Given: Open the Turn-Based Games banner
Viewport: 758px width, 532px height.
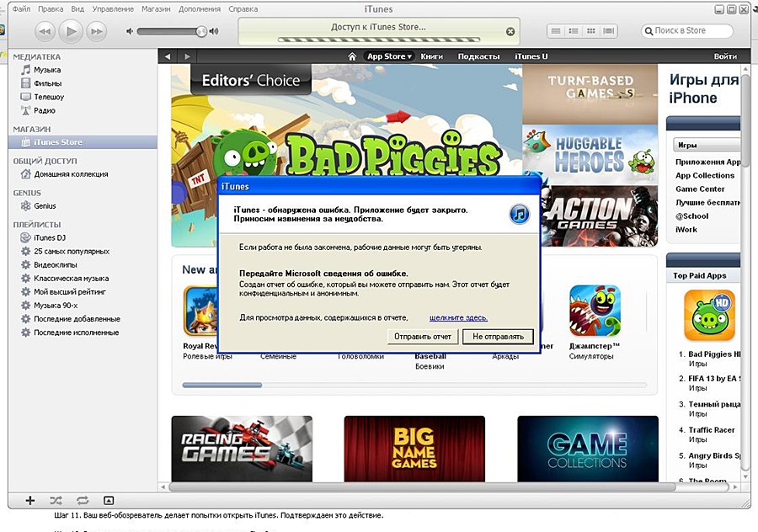Looking at the screenshot, I should pyautogui.click(x=590, y=94).
